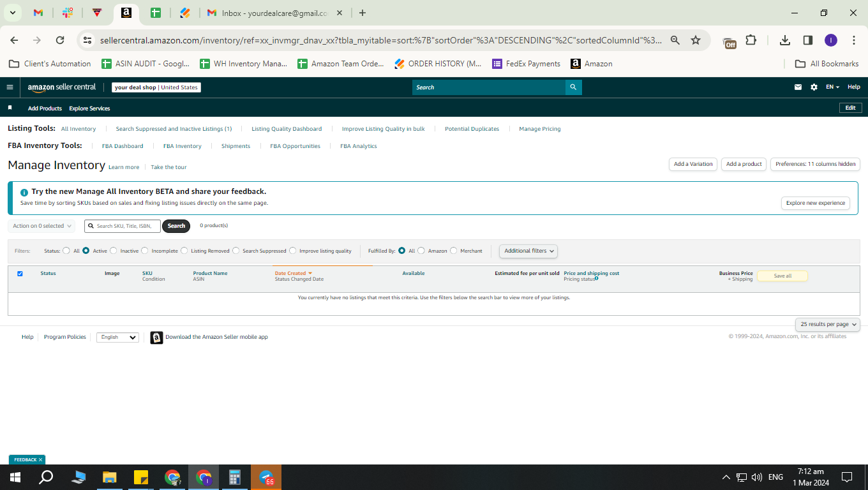
Task: Click the 'Add a product' button
Action: (x=744, y=164)
